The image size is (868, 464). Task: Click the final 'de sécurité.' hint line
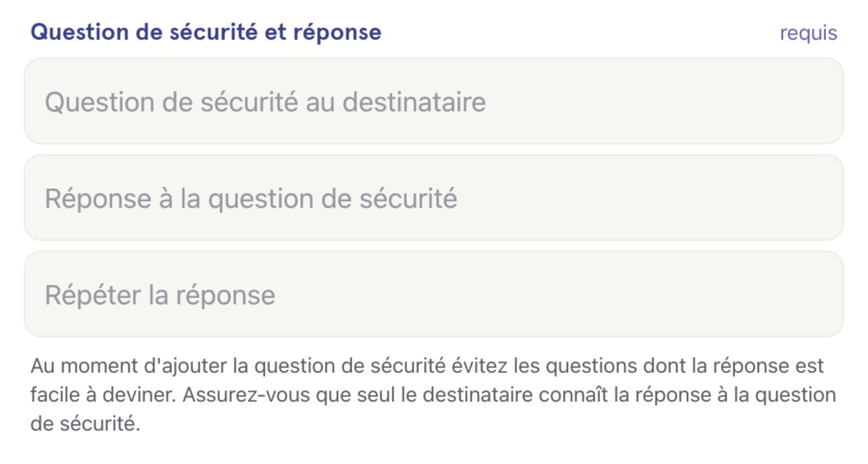[85, 424]
